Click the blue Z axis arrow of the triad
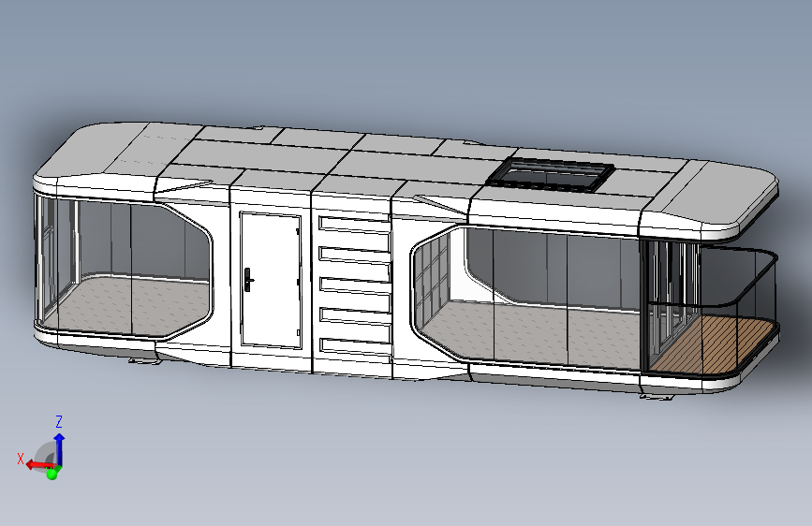Viewport: 812px width, 526px height. tap(60, 448)
